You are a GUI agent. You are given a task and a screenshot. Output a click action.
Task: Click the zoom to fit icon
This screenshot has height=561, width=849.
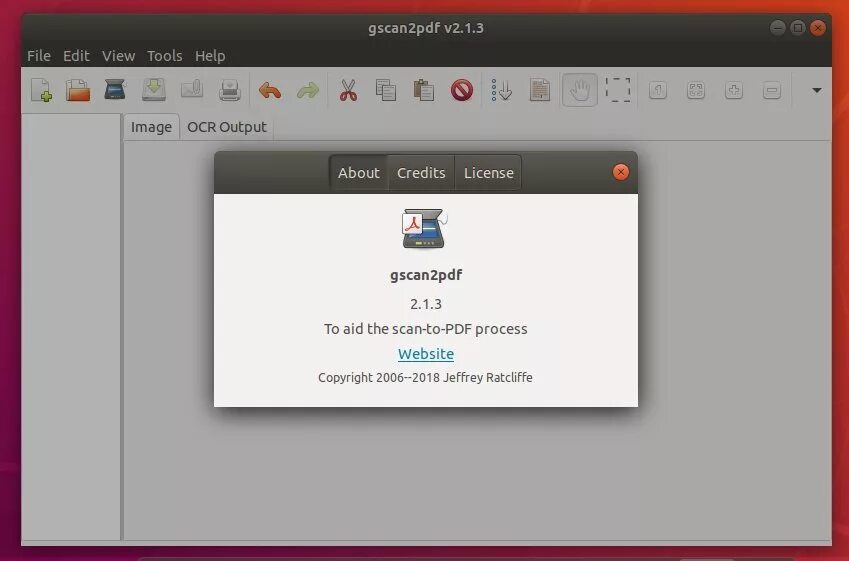click(696, 90)
